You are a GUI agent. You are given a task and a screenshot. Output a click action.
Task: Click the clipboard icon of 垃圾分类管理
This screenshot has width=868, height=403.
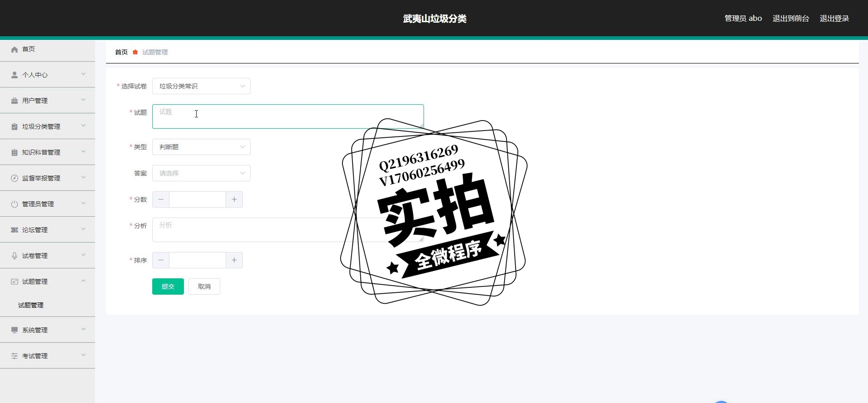(x=14, y=126)
